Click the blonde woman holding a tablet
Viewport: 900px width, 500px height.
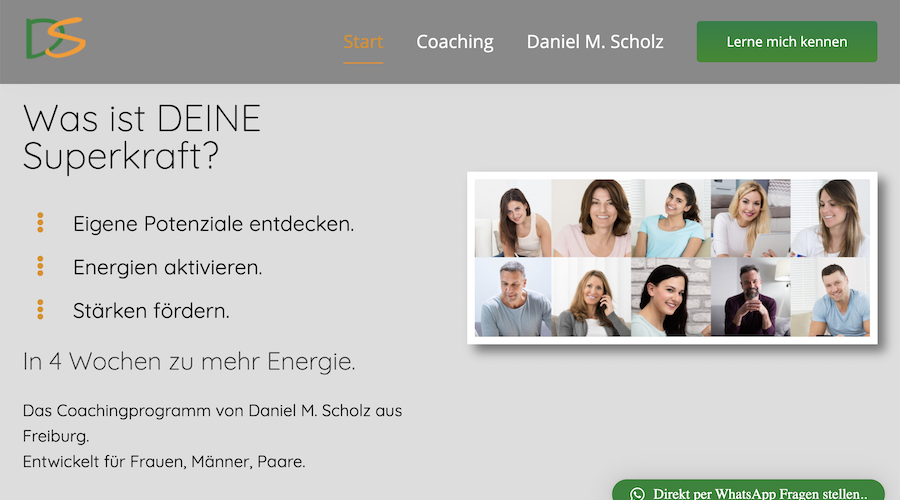pyautogui.click(x=751, y=218)
